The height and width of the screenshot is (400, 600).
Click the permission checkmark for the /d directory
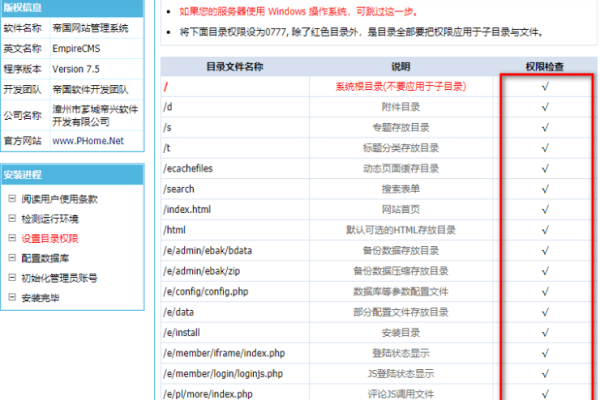pos(545,107)
